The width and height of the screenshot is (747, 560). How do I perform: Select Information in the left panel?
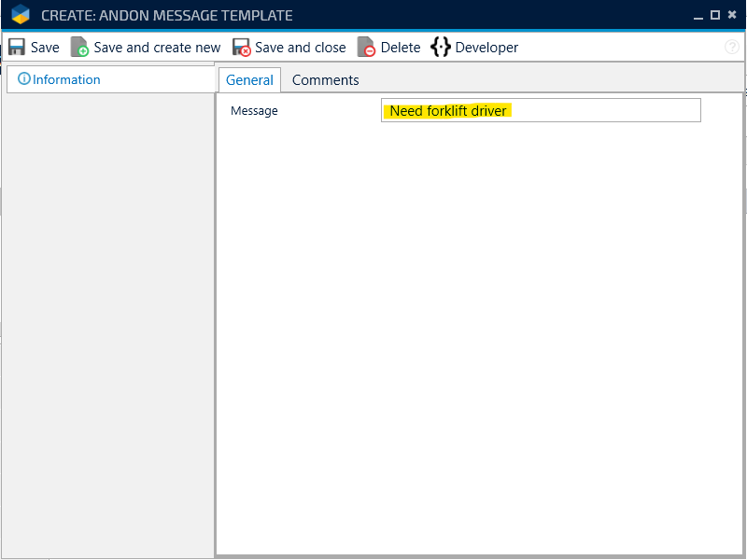pyautogui.click(x=66, y=79)
